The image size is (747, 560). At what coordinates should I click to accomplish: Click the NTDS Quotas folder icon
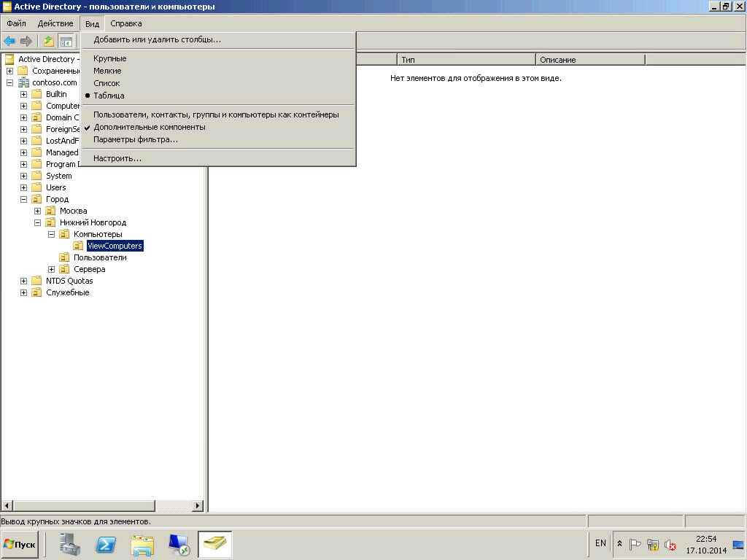coord(36,281)
